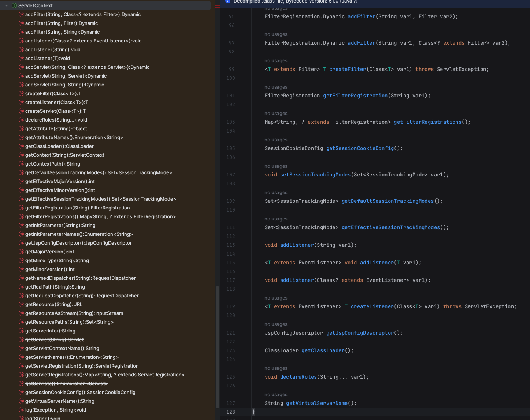Click the ServletContext interface icon

click(x=14, y=5)
